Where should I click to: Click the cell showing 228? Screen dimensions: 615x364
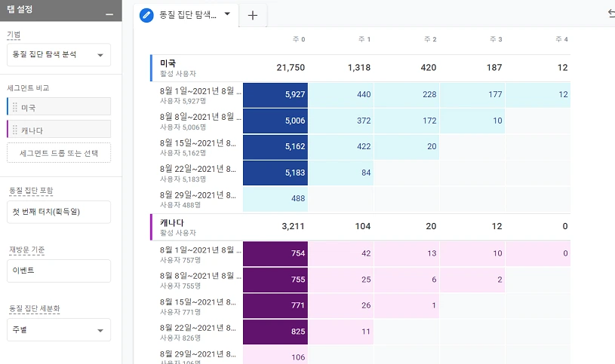coord(407,94)
